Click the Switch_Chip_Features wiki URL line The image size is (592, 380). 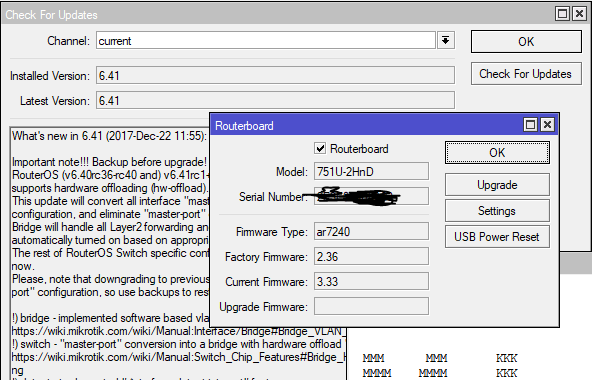[x=179, y=357]
